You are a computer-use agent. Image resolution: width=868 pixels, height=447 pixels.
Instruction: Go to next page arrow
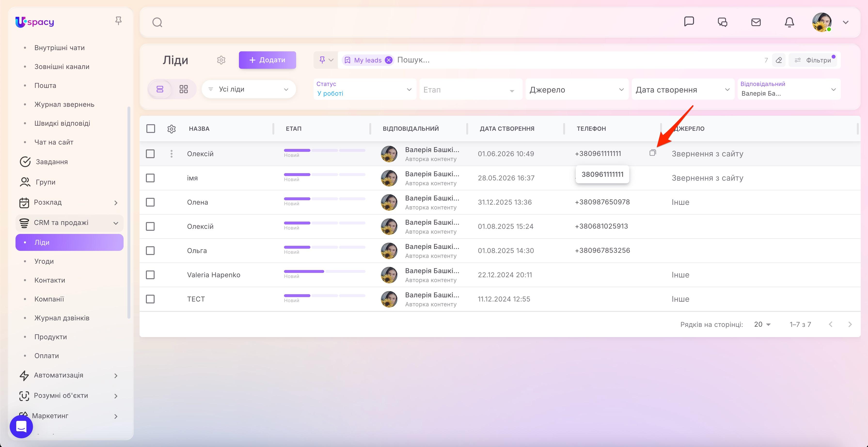pyautogui.click(x=850, y=324)
